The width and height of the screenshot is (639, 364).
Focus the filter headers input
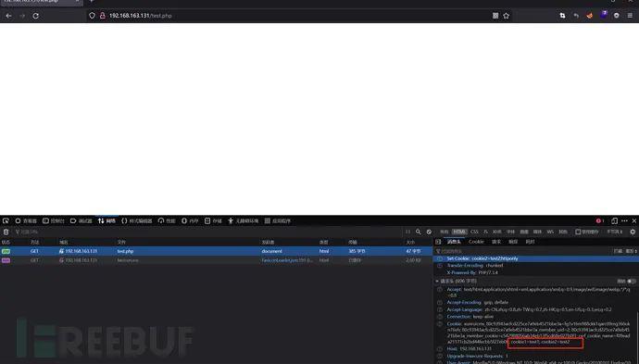[523, 251]
